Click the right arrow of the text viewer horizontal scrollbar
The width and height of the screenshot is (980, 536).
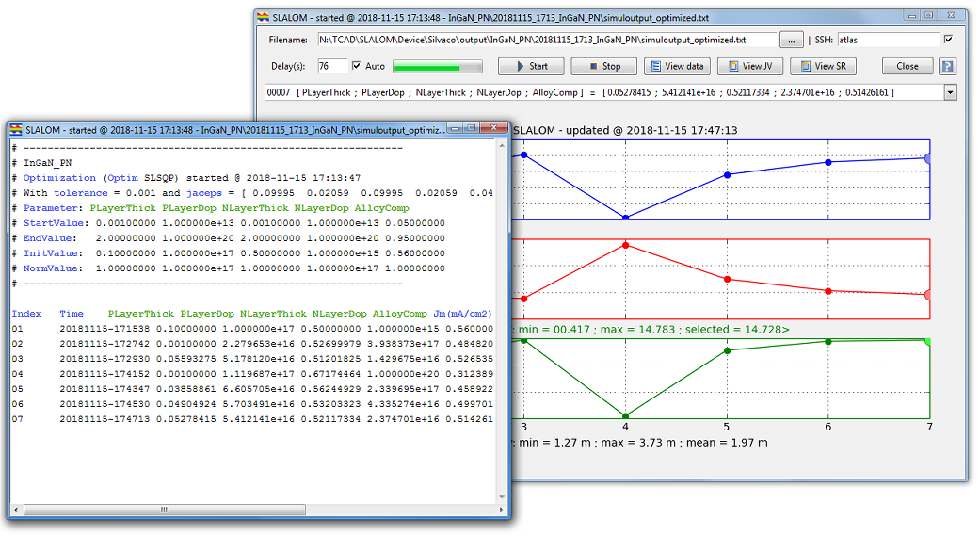tap(501, 510)
